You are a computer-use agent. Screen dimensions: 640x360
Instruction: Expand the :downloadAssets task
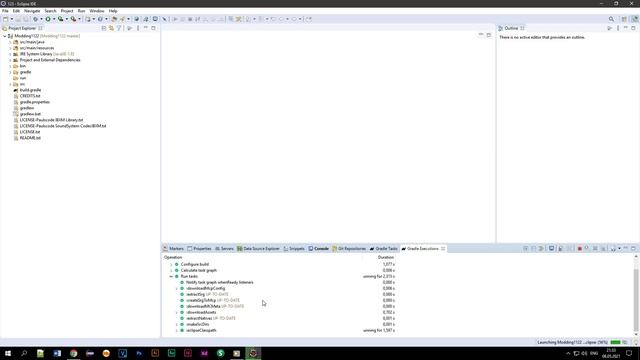pyautogui.click(x=177, y=312)
